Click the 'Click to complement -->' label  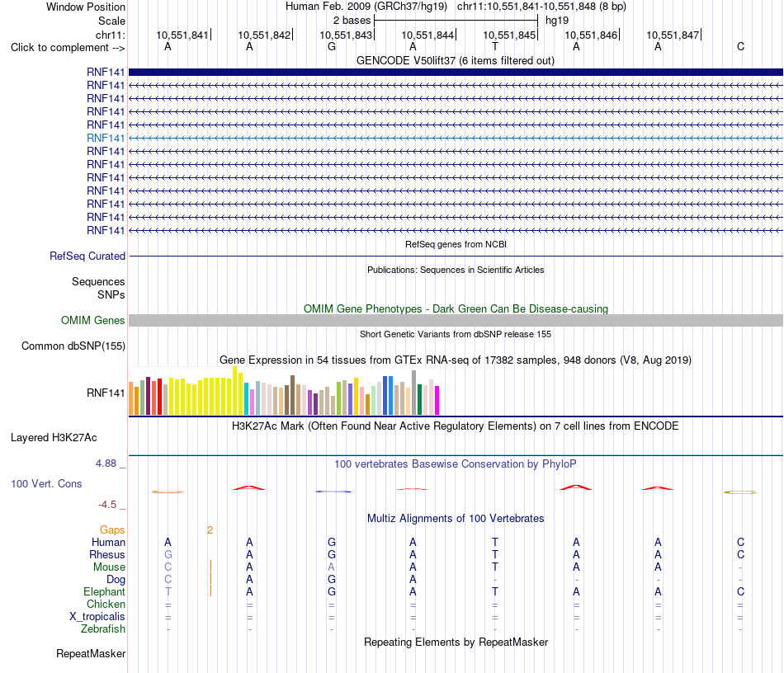point(68,48)
